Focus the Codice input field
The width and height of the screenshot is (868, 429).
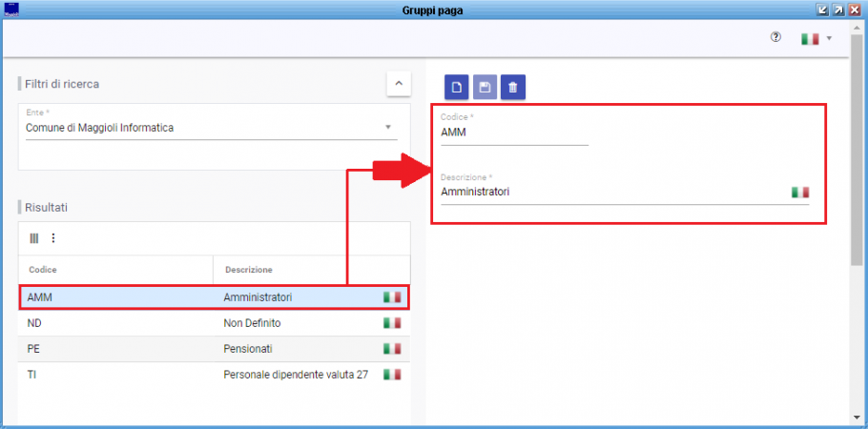point(514,133)
